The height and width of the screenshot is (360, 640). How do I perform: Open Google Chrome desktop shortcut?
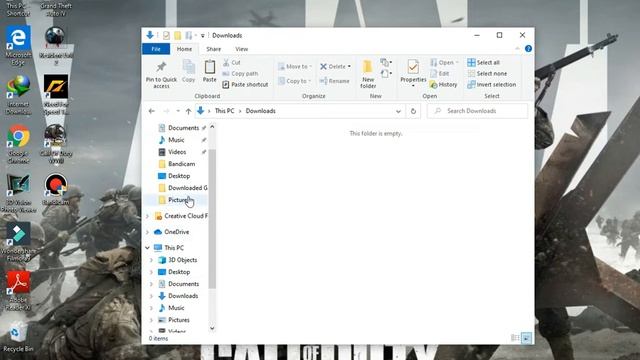[x=18, y=144]
